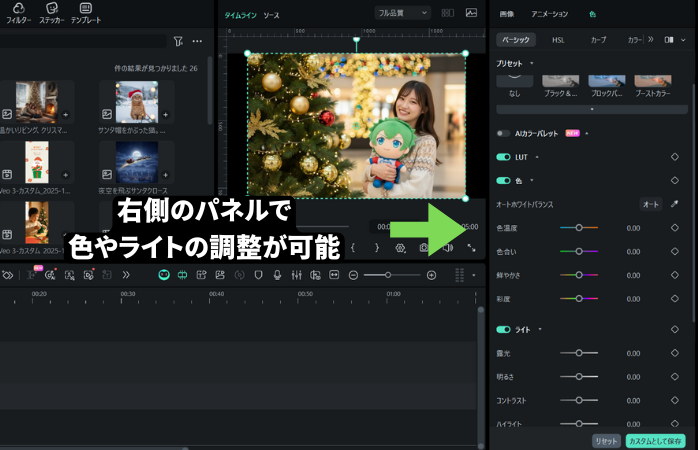Open the audio mixer icon
This screenshot has height=450, width=700.
tap(296, 275)
